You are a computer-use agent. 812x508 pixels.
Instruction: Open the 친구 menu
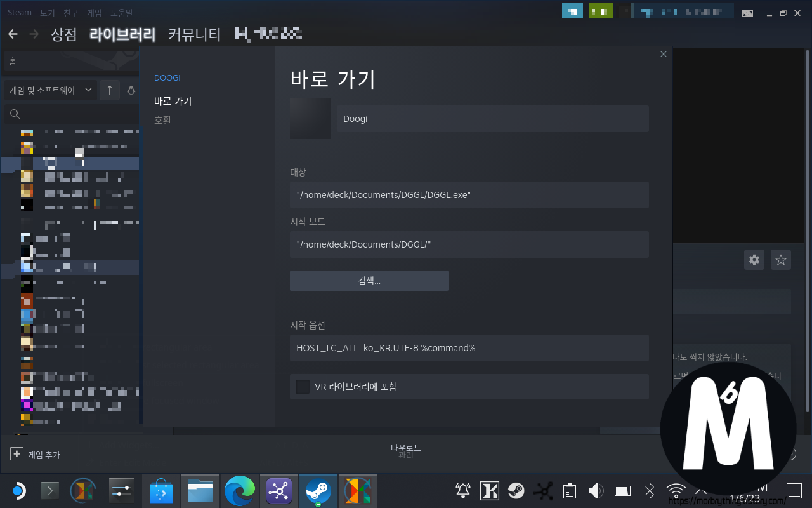(x=70, y=13)
